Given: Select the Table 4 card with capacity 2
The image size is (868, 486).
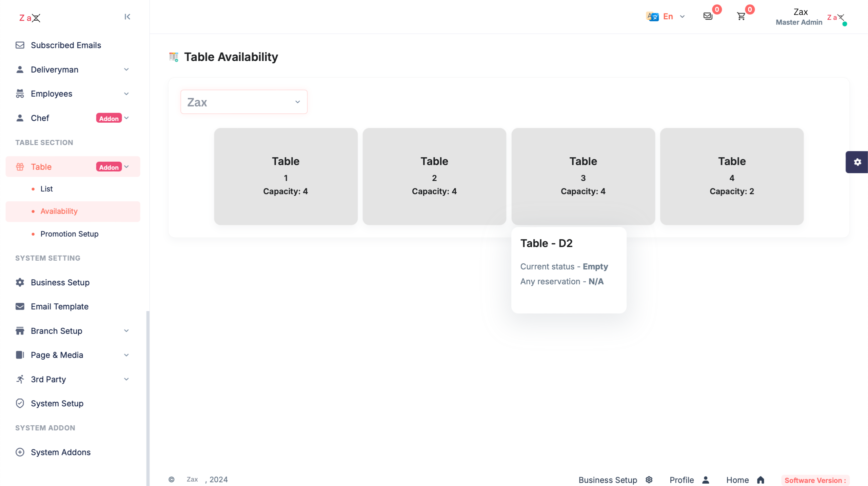Looking at the screenshot, I should [x=732, y=176].
